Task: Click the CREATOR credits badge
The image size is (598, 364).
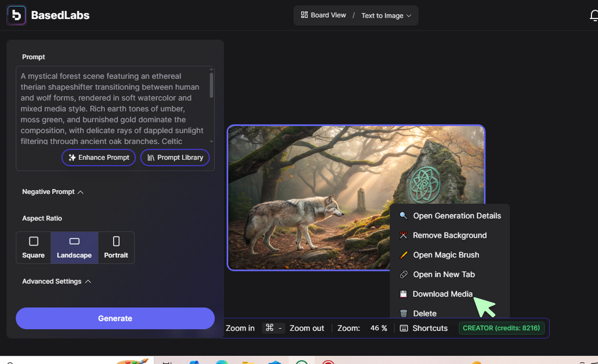Action: pyautogui.click(x=502, y=328)
